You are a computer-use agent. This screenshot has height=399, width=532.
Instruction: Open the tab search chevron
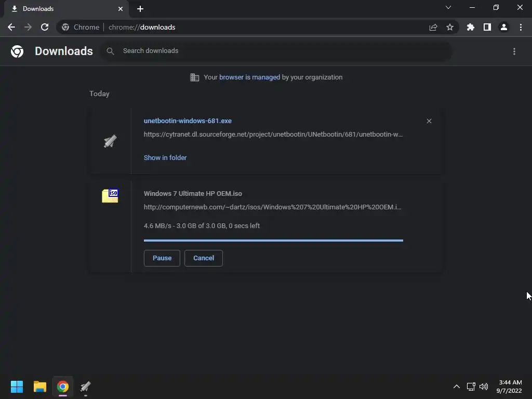pos(448,7)
